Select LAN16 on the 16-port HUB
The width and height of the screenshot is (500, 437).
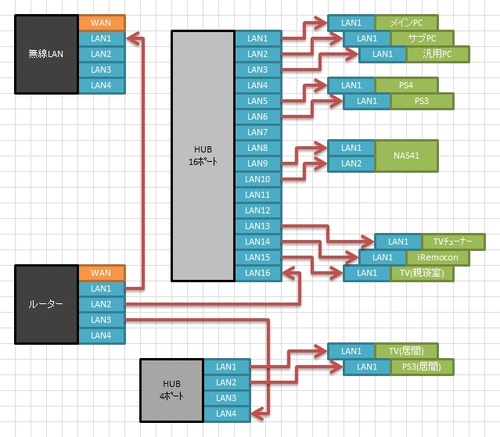click(x=258, y=273)
